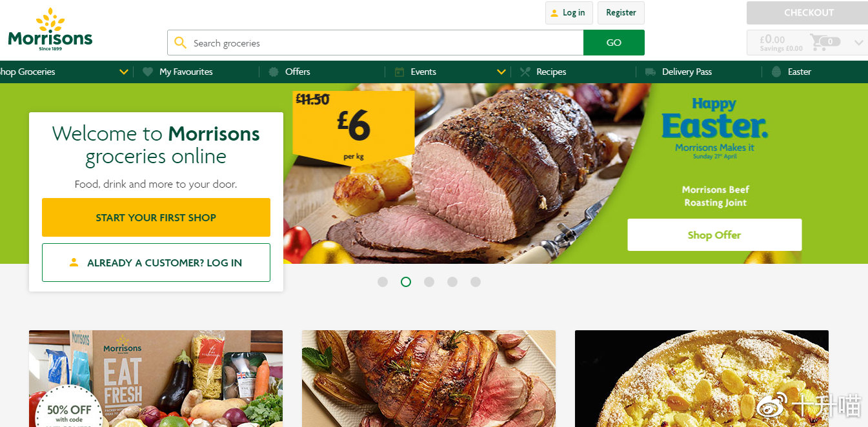Open the shopping trolley icon

click(x=820, y=43)
